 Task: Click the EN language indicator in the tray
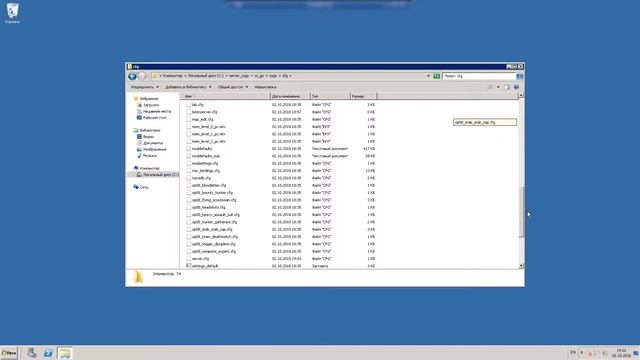tap(573, 353)
